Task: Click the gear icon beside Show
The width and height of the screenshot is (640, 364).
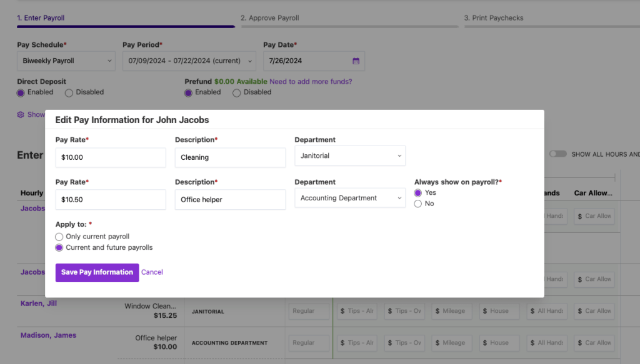Action: pos(21,114)
